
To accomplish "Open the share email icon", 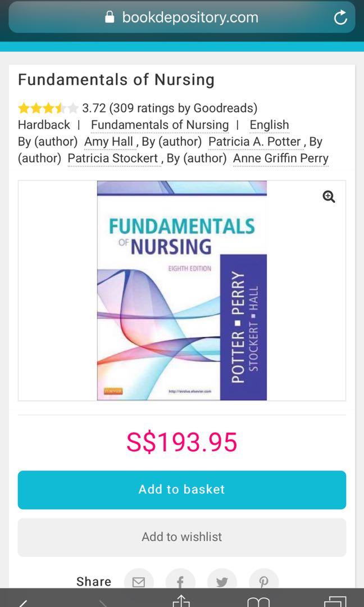I will (138, 581).
